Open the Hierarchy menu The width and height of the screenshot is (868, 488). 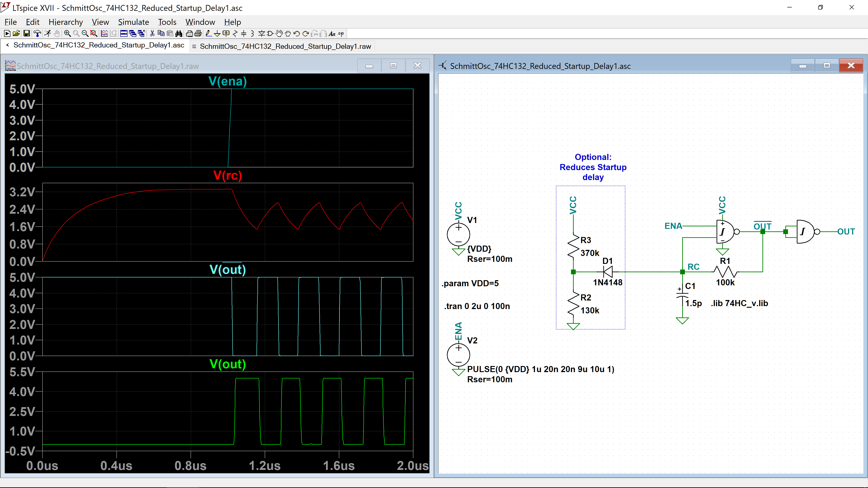(66, 22)
